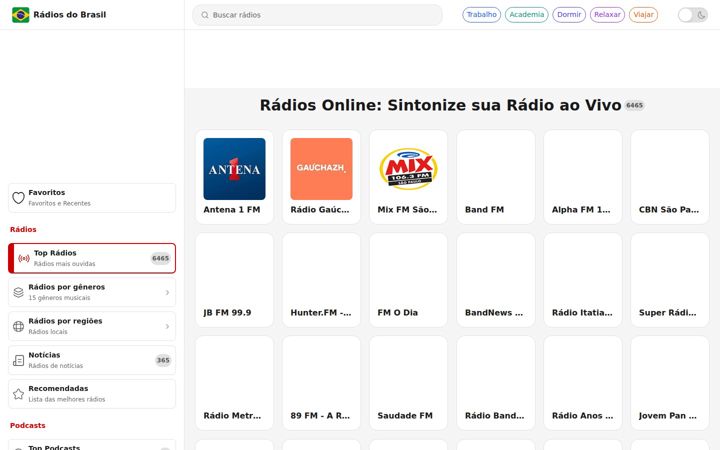Select the Academia mood tag
Screen dimensions: 720x450
pyautogui.click(x=526, y=15)
